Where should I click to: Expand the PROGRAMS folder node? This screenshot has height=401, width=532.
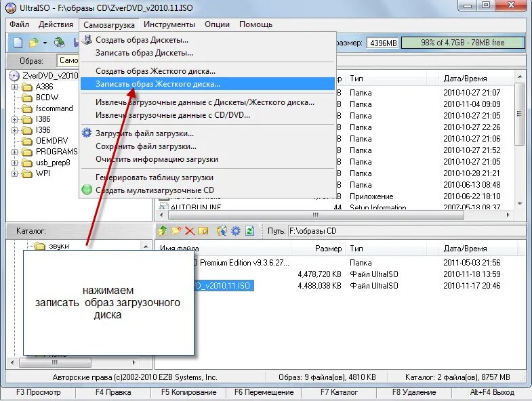14,152
